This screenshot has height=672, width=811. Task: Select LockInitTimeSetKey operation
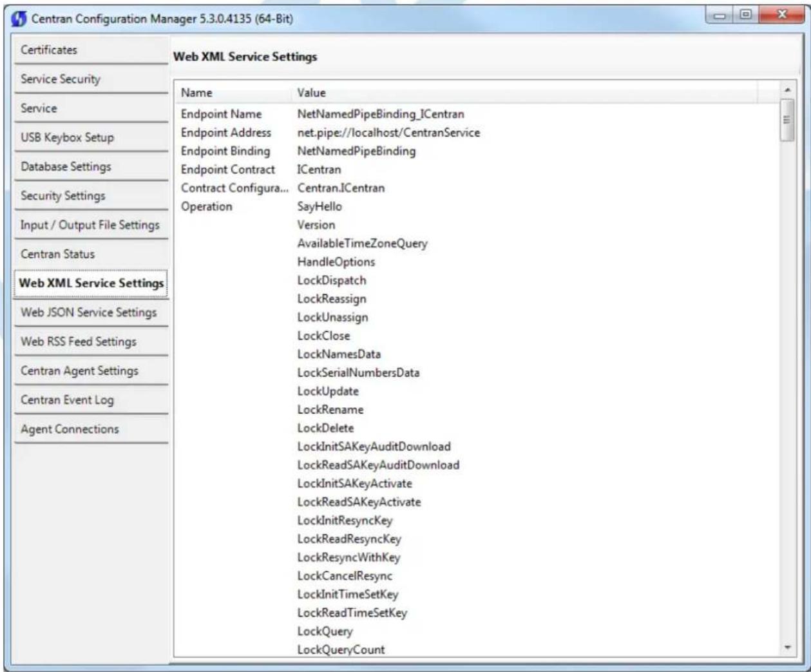coord(348,595)
